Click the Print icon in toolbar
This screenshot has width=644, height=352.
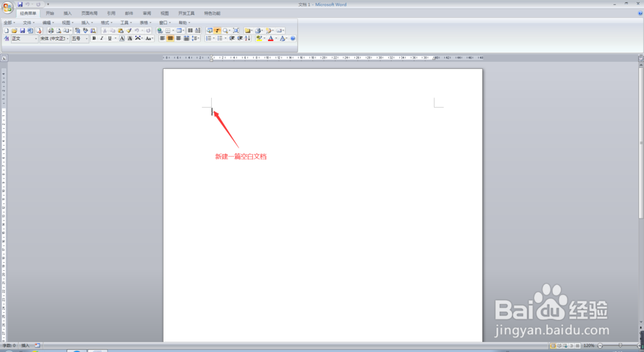51,30
